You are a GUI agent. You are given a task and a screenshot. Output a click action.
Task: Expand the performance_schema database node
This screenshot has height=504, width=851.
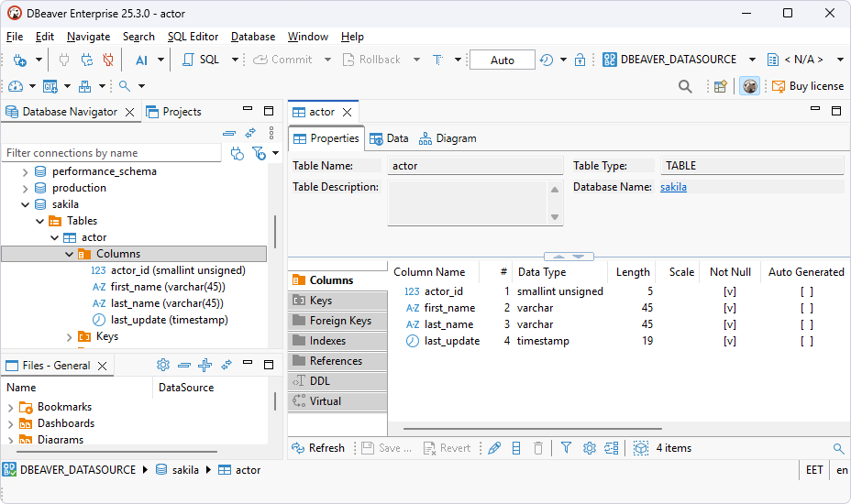25,172
